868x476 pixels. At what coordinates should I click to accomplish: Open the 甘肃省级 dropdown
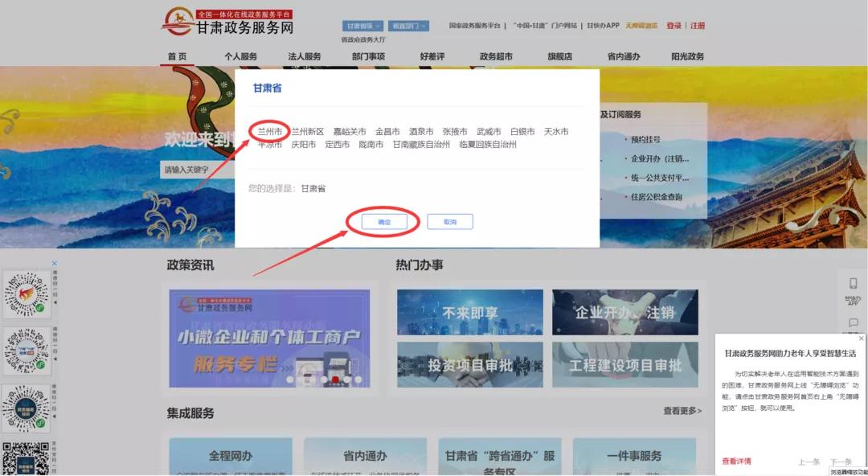pyautogui.click(x=361, y=25)
